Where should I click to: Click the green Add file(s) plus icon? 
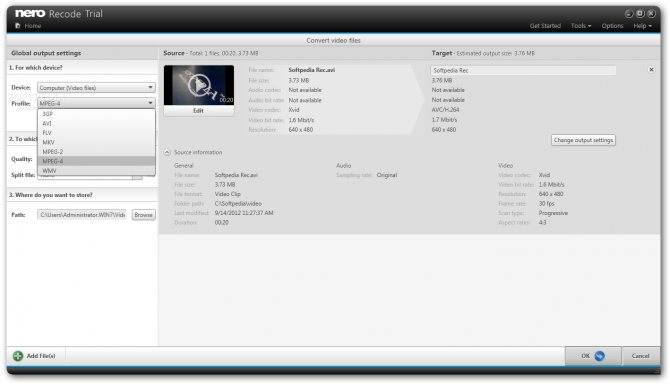[x=18, y=355]
